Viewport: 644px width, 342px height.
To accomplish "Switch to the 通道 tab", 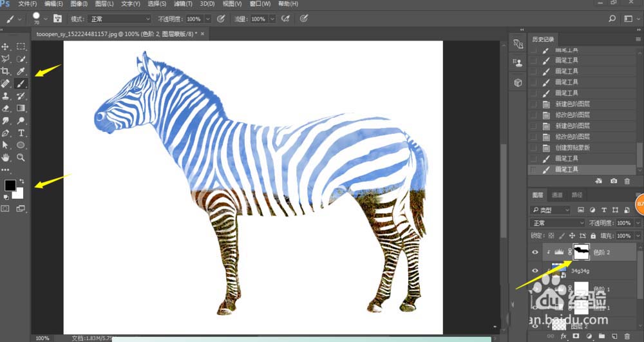I will pyautogui.click(x=557, y=195).
